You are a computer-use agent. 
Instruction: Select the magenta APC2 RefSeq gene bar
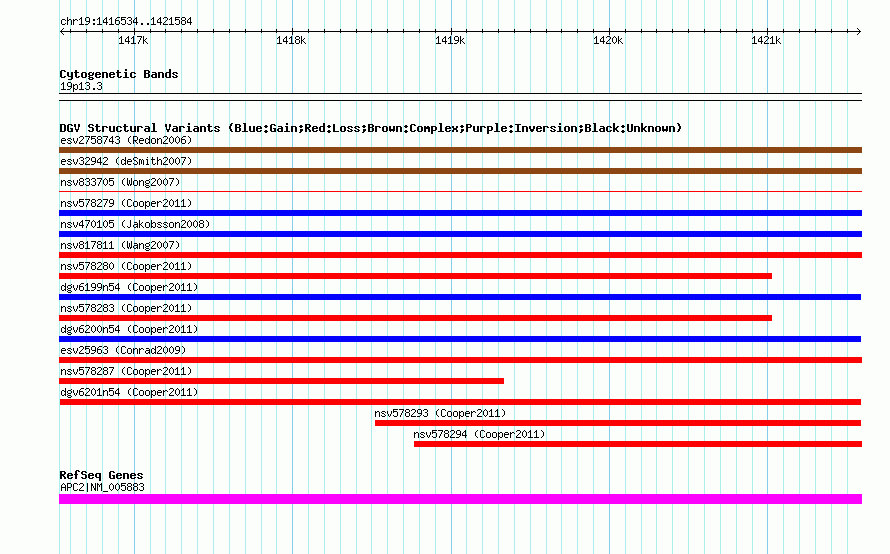point(460,499)
